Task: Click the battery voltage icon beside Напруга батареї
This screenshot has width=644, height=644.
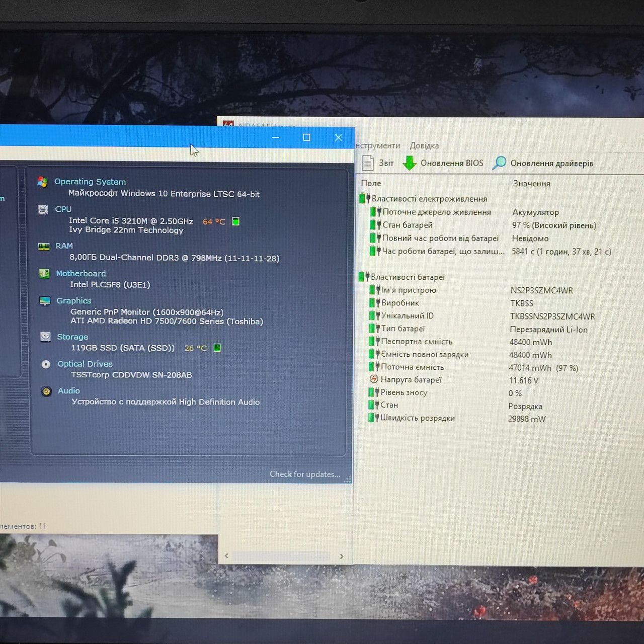Action: 374,379
